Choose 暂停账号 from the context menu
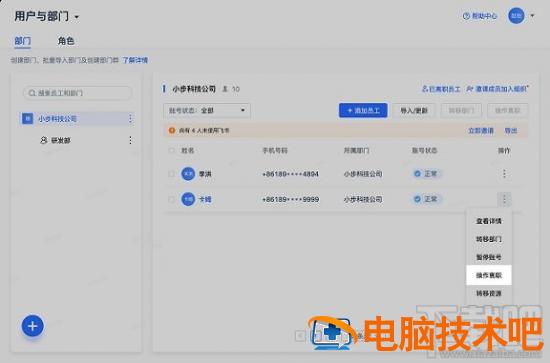Image resolution: width=550 pixels, height=363 pixels. (x=489, y=257)
